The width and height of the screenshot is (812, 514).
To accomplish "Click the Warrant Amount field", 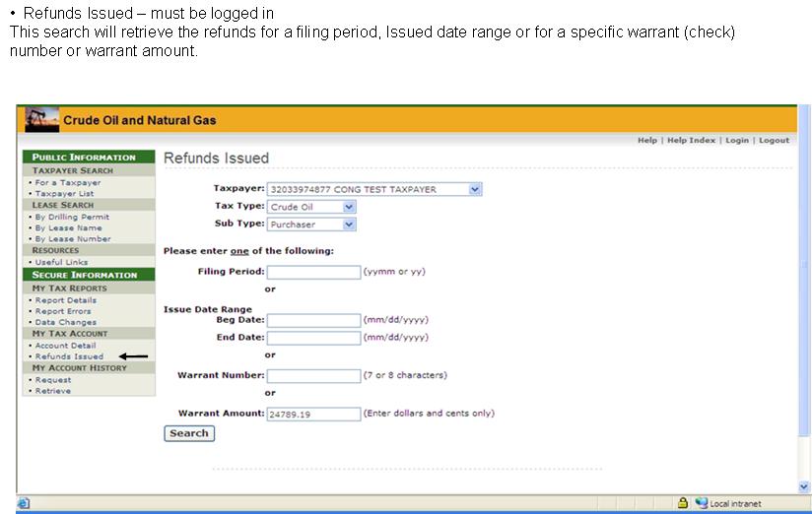I will click(313, 414).
